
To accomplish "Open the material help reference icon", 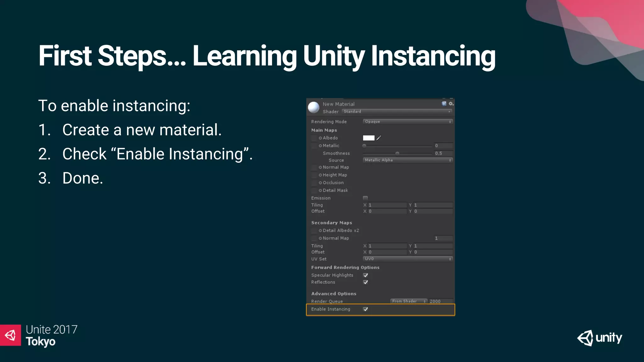I will [x=444, y=104].
